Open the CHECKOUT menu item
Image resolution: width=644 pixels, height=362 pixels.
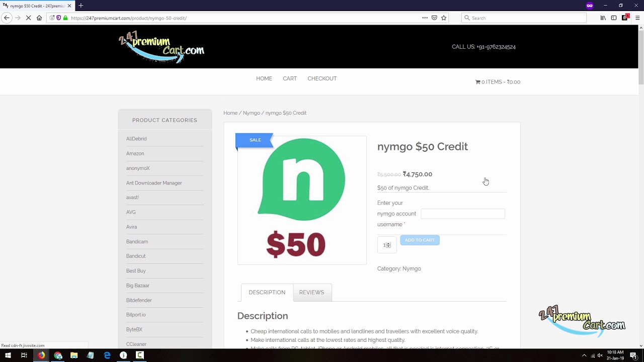[322, 78]
